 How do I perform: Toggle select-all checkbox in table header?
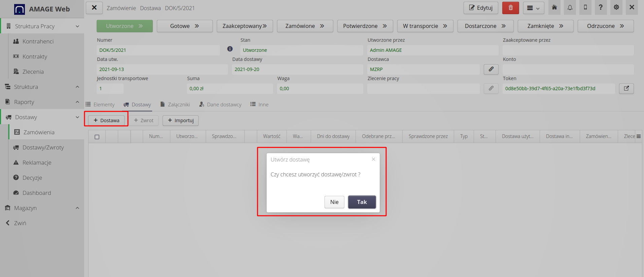tap(97, 137)
